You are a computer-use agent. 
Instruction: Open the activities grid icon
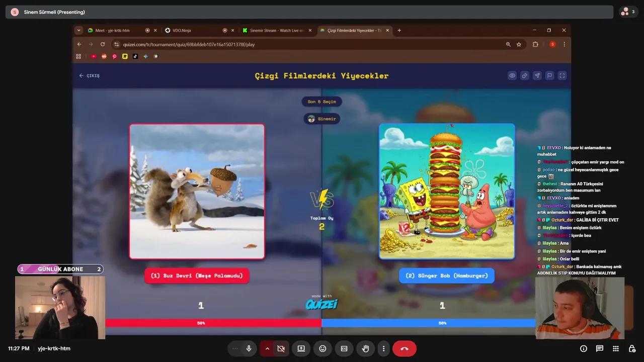click(x=616, y=348)
